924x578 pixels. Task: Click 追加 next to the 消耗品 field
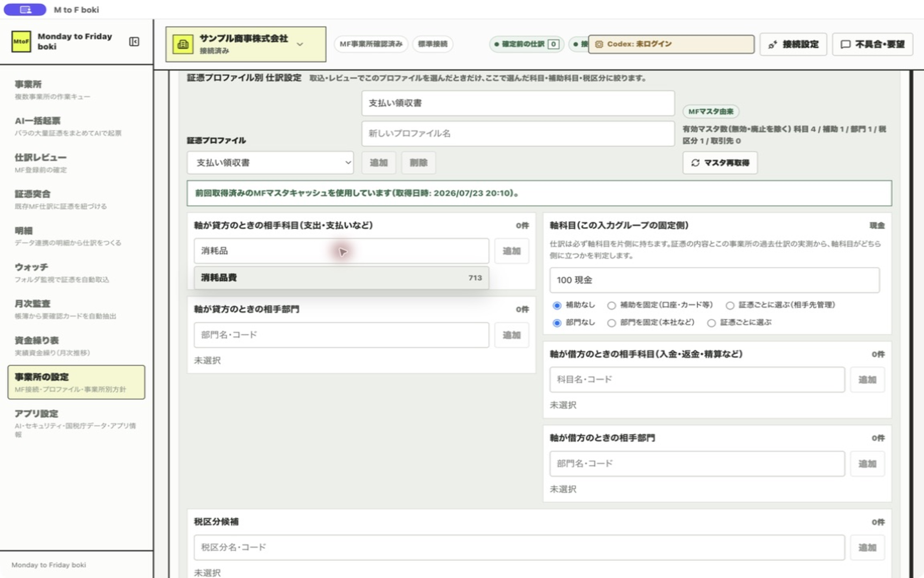tap(512, 251)
